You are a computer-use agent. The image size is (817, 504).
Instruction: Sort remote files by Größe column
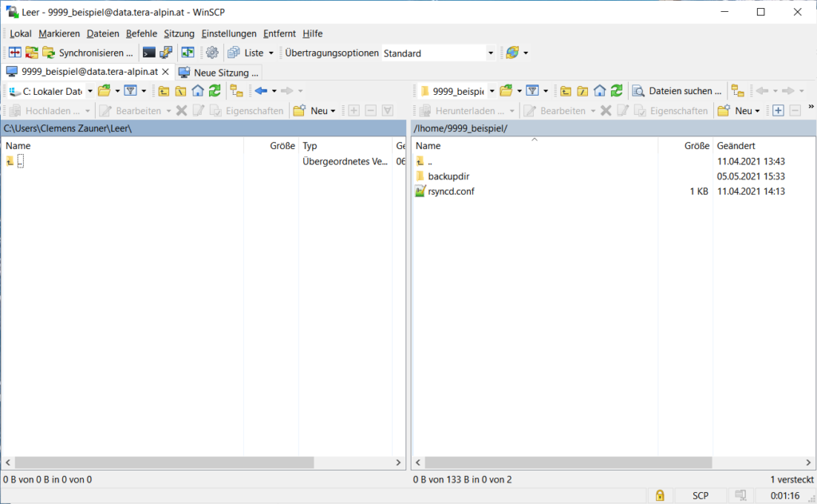coord(685,146)
